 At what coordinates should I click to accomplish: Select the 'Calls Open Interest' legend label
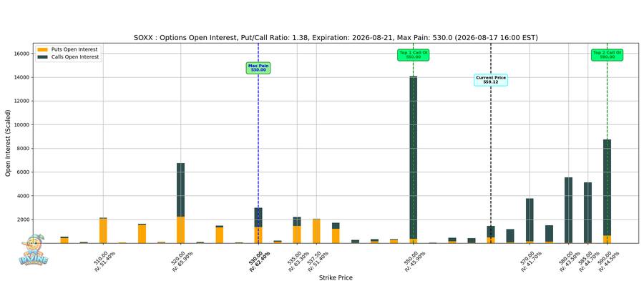tap(74, 57)
